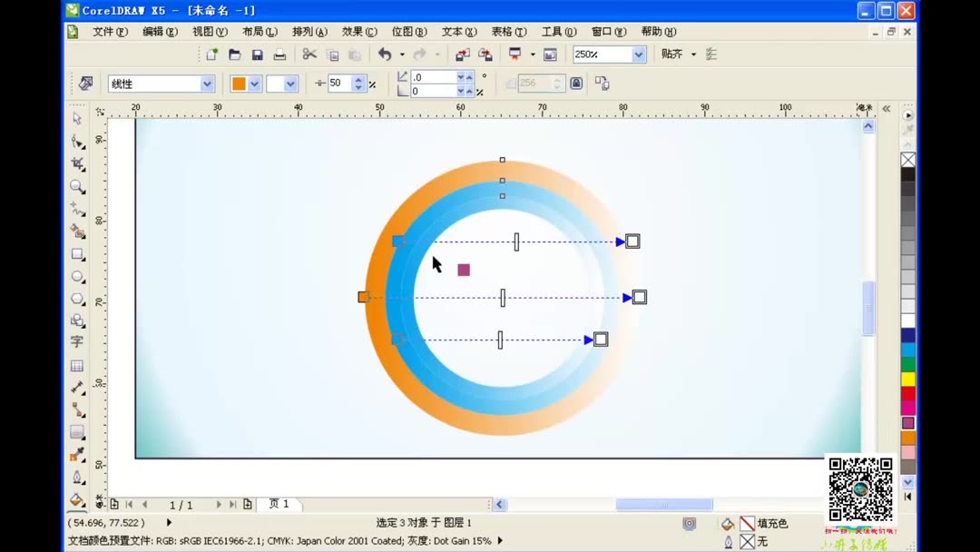Toggle the fountain fill angle lock
Screen dimensions: 980x552
[577, 83]
